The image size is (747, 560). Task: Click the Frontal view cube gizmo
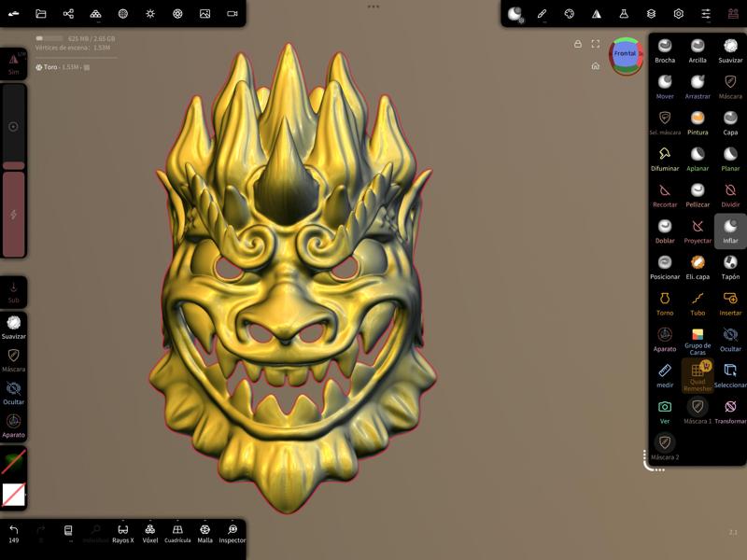click(624, 54)
